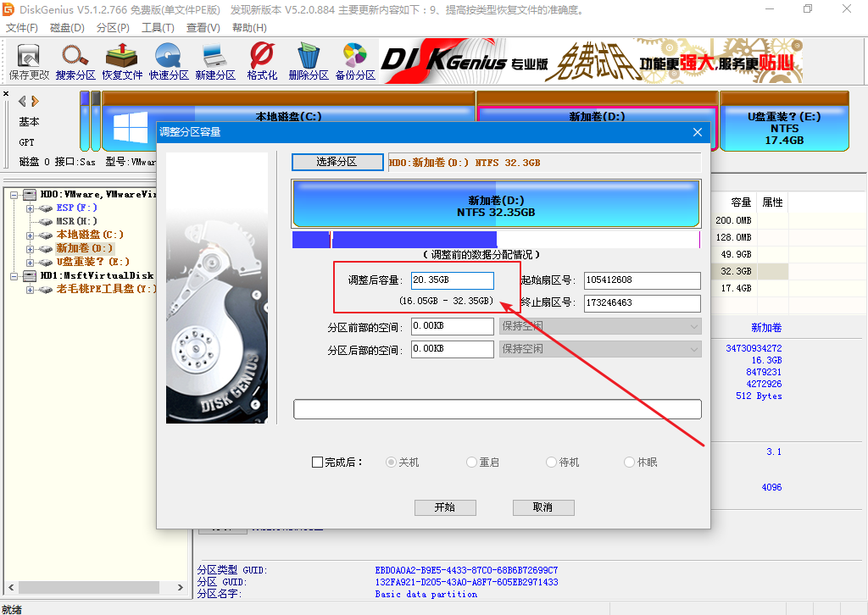Close the left disk panel with small x

(6, 93)
